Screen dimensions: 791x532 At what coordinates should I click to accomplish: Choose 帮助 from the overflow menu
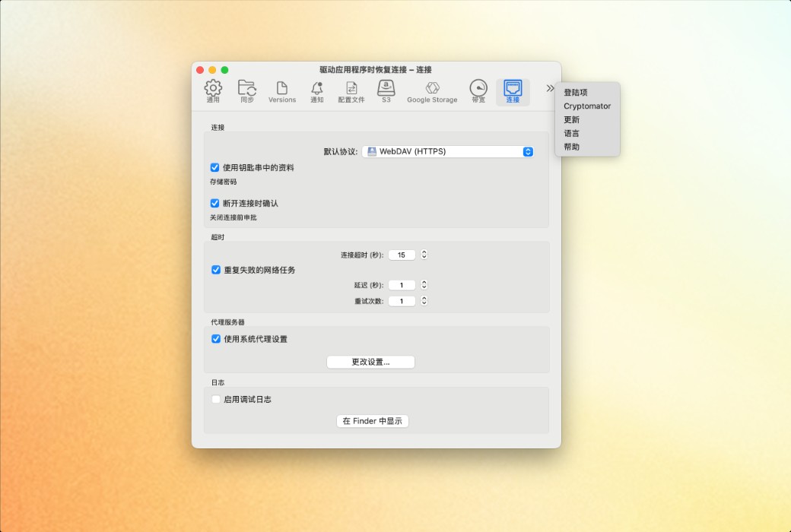click(571, 147)
